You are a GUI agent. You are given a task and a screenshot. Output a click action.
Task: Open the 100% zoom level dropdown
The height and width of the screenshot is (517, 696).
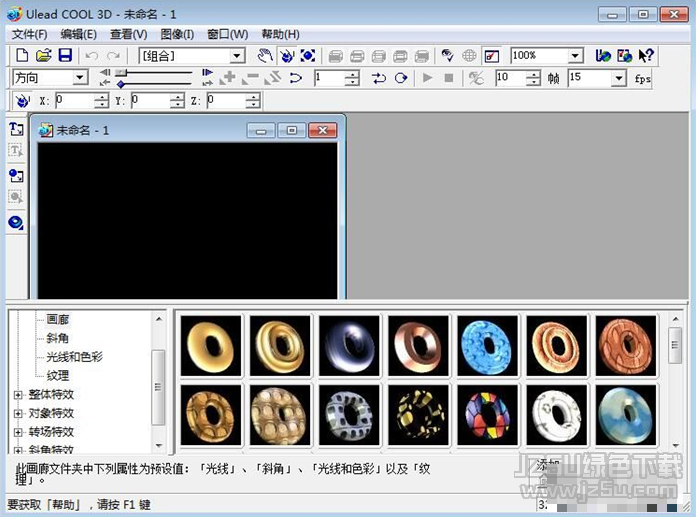[576, 56]
